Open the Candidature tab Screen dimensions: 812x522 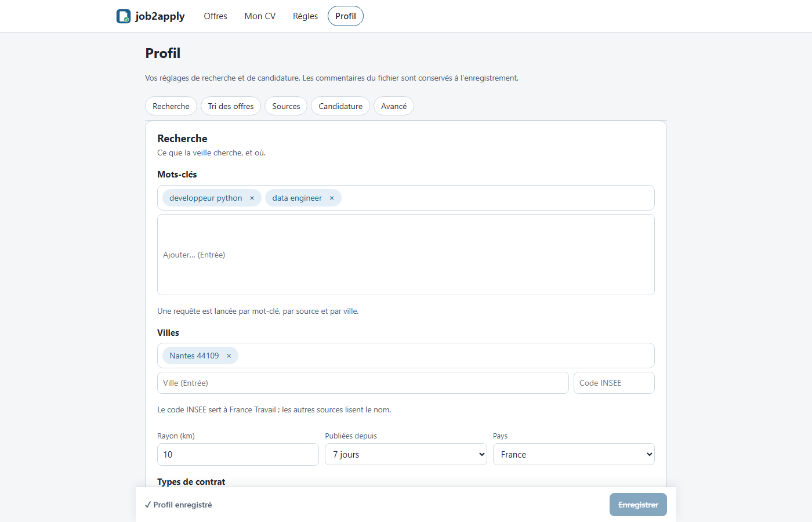coord(340,106)
